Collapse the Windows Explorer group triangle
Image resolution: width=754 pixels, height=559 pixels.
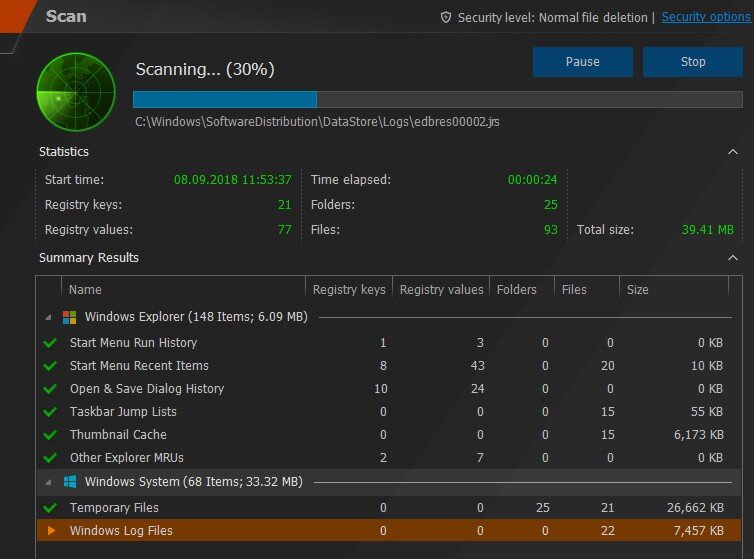[x=48, y=318]
